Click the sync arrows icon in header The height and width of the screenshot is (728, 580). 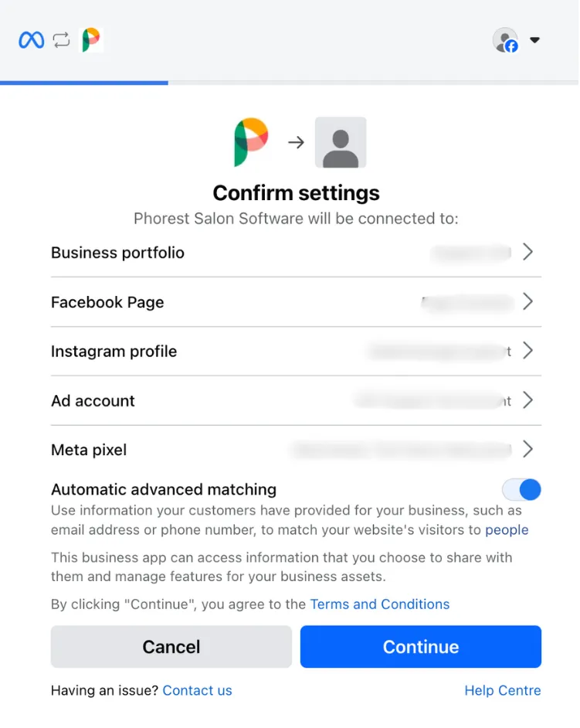click(61, 40)
